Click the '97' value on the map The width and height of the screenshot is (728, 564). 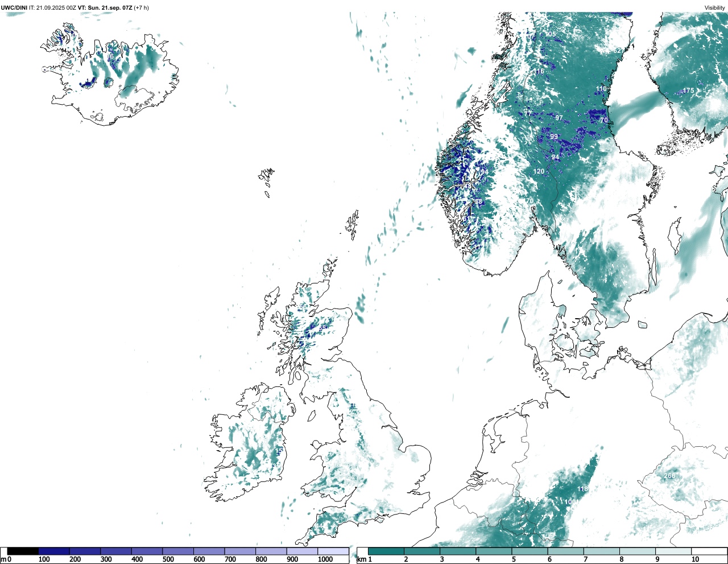[559, 118]
